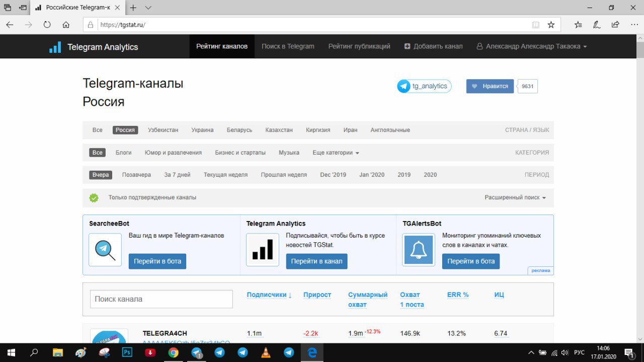Select the Казахстан country filter
Image resolution: width=644 pixels, height=362 pixels.
[x=279, y=130]
